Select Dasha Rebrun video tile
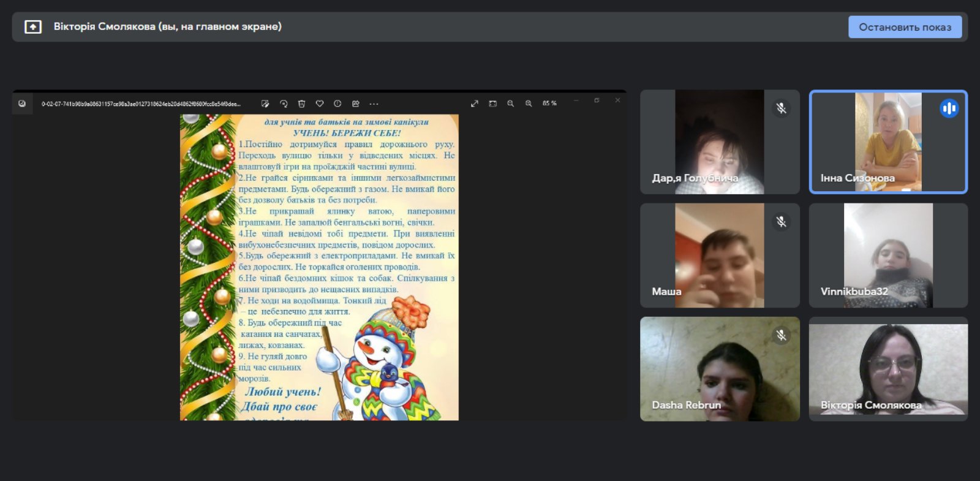The height and width of the screenshot is (481, 980). click(720, 369)
